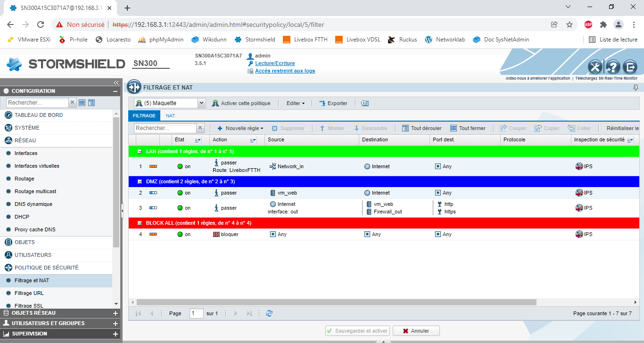
Task: Collapse the BLOCK ALL rule group
Action: click(140, 223)
